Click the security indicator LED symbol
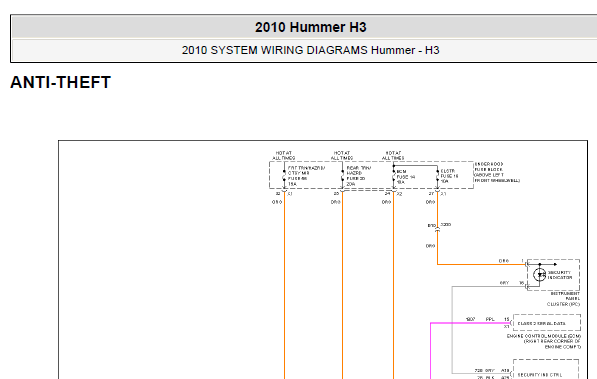 pos(539,274)
